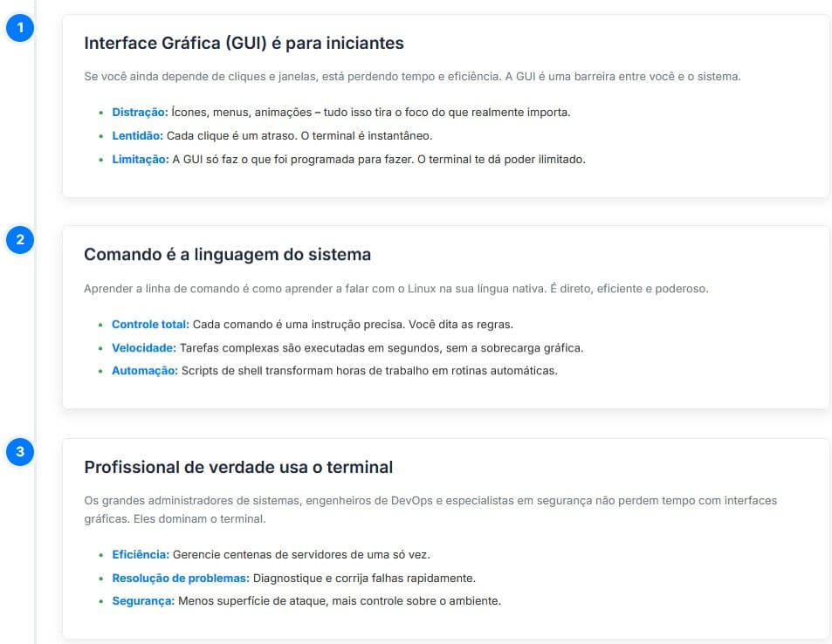Click the bold label "Distração:"
This screenshot has width=832, height=644.
coord(140,113)
